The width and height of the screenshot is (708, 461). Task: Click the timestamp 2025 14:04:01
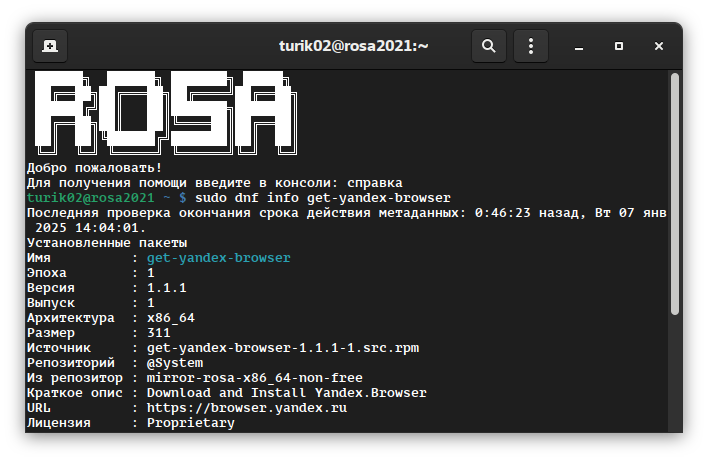(x=90, y=228)
